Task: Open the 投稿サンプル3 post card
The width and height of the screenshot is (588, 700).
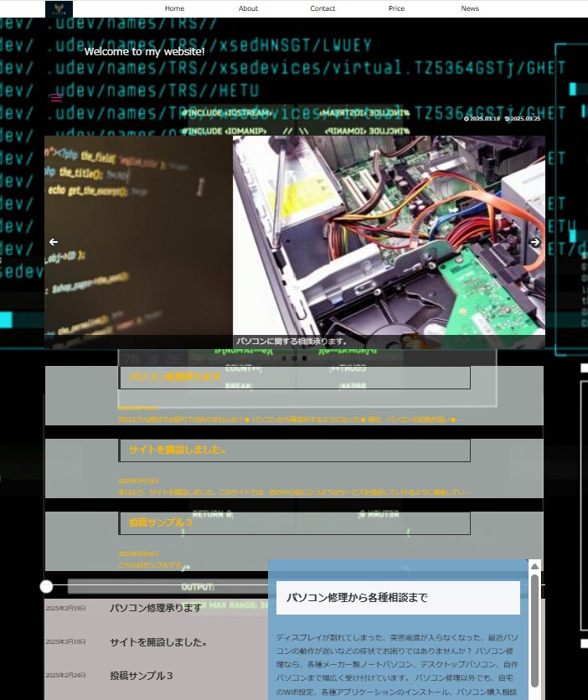Action: click(x=294, y=541)
